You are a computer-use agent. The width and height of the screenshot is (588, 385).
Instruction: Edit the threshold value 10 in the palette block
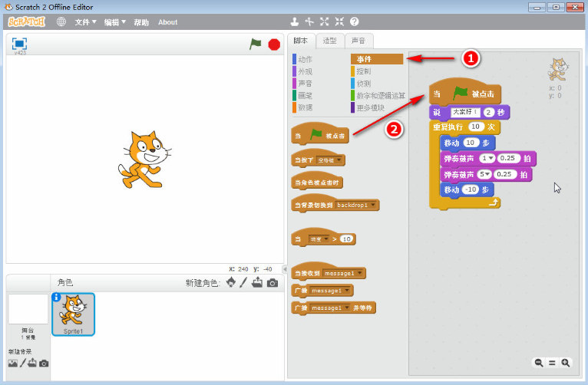coord(346,239)
